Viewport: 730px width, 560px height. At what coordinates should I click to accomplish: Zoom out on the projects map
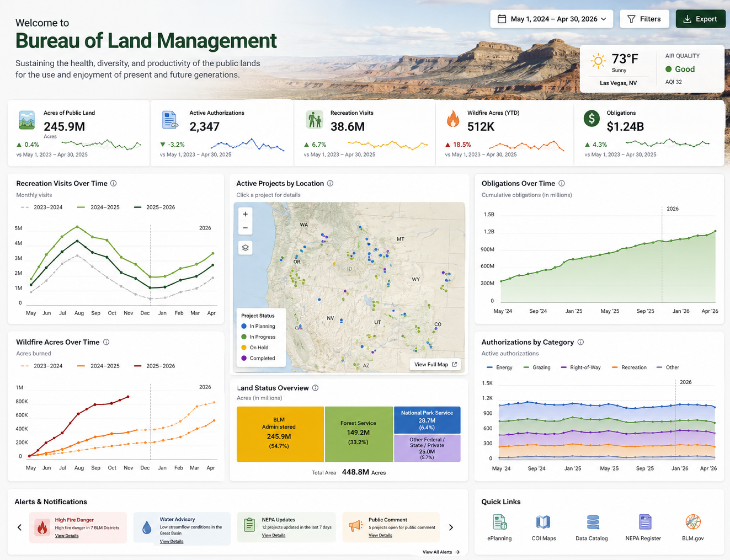pyautogui.click(x=245, y=228)
